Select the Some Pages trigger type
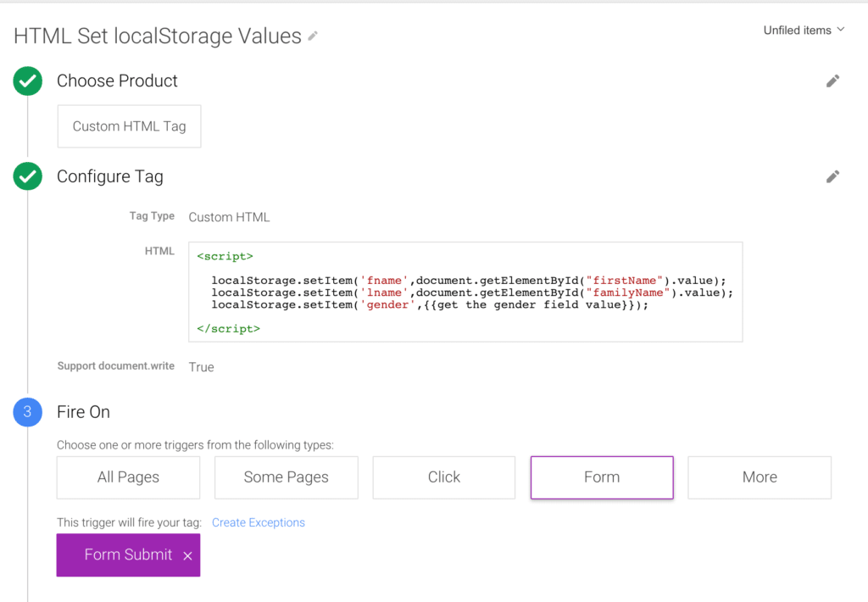Screen dimensions: 868x602 287,477
